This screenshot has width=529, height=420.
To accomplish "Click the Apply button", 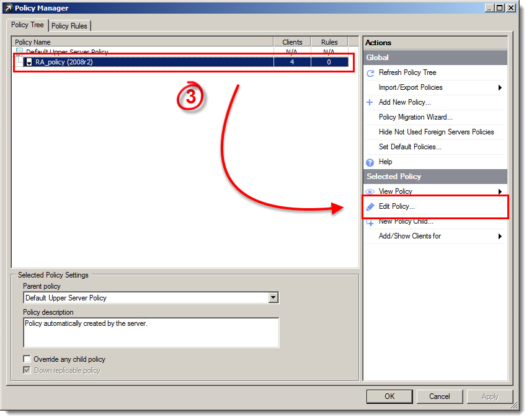I will coord(489,396).
